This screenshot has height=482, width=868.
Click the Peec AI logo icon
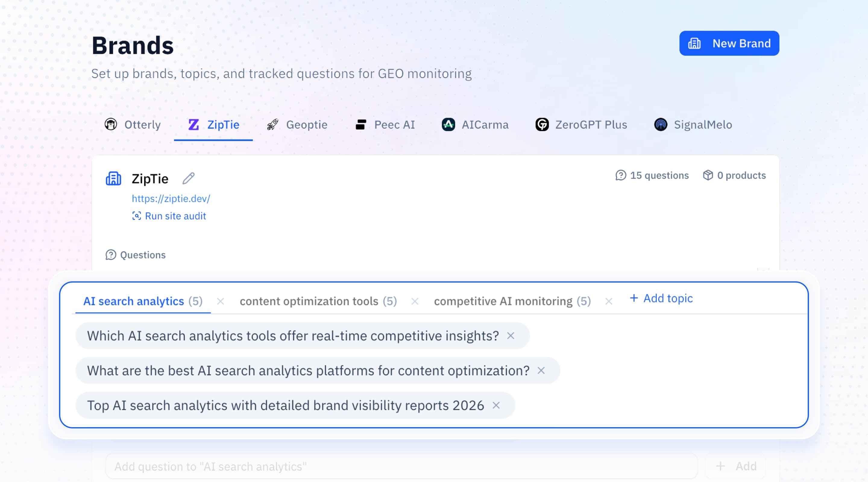click(361, 125)
